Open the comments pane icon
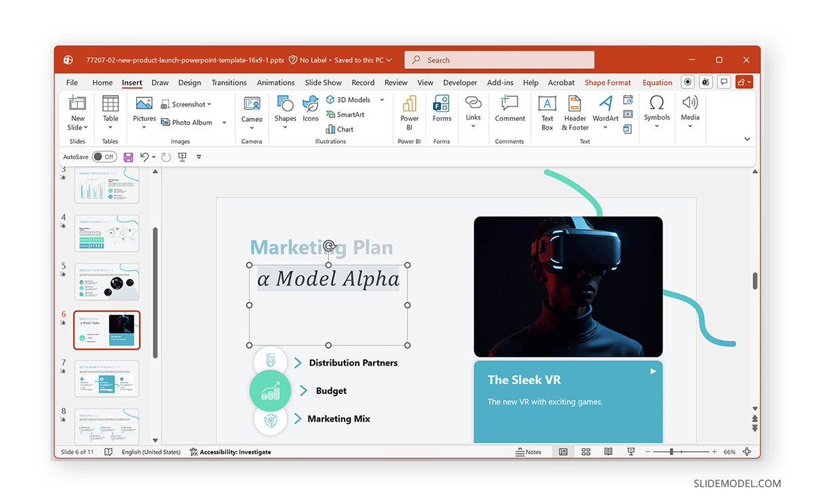This screenshot has height=504, width=814. (724, 82)
